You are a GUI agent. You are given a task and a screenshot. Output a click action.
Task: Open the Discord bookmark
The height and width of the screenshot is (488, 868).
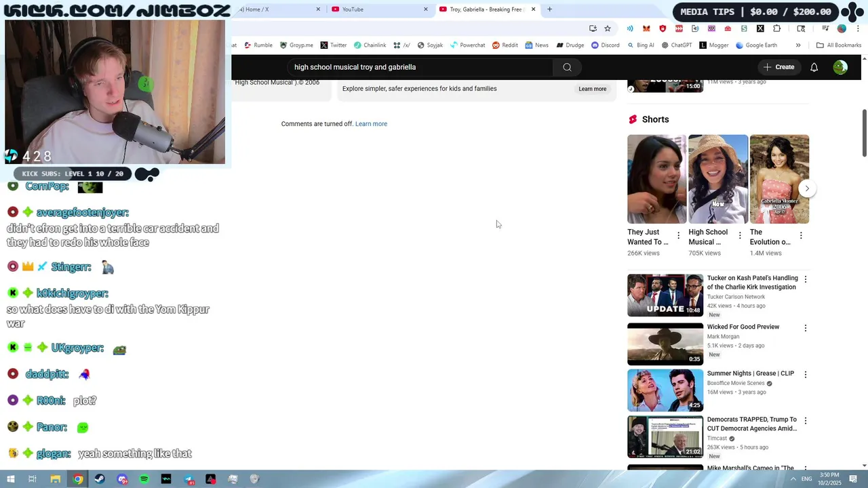(605, 45)
